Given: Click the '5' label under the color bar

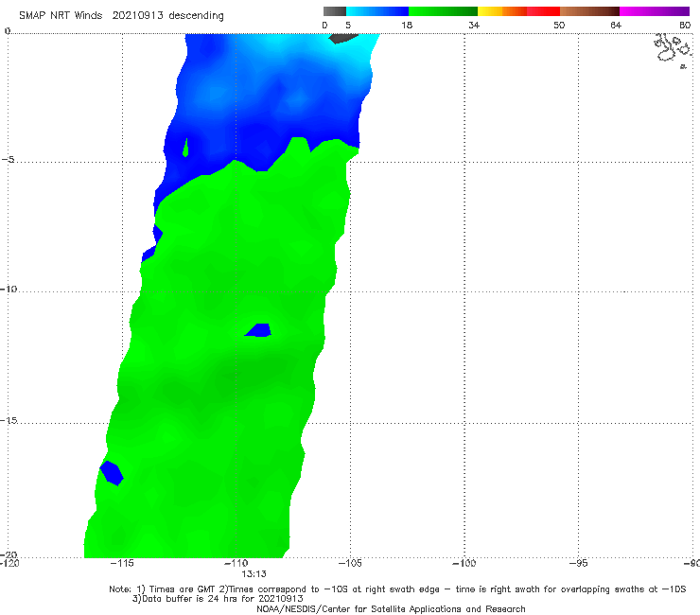Looking at the screenshot, I should pyautogui.click(x=348, y=25).
